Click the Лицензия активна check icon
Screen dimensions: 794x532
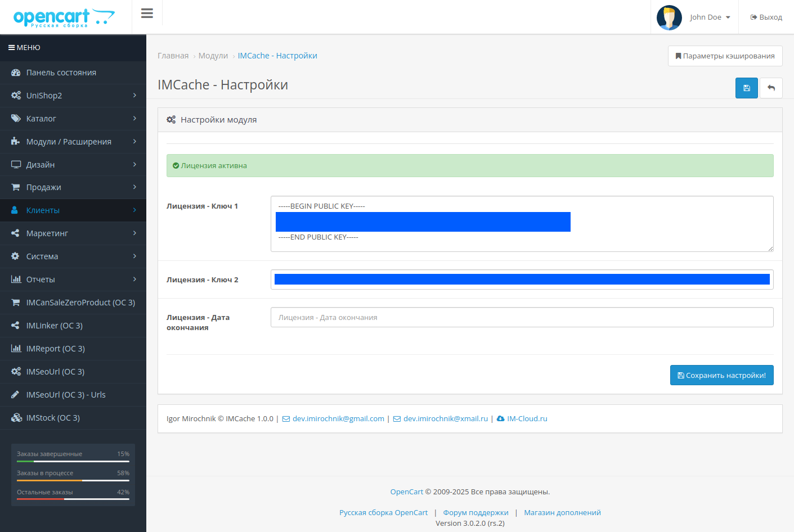click(176, 166)
